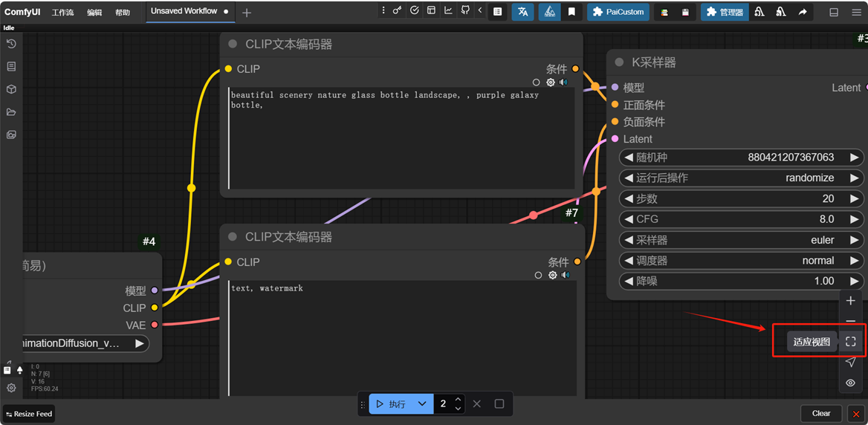This screenshot has width=868, height=425.
Task: Expand the 执行 button dropdown arrow
Action: (x=422, y=404)
